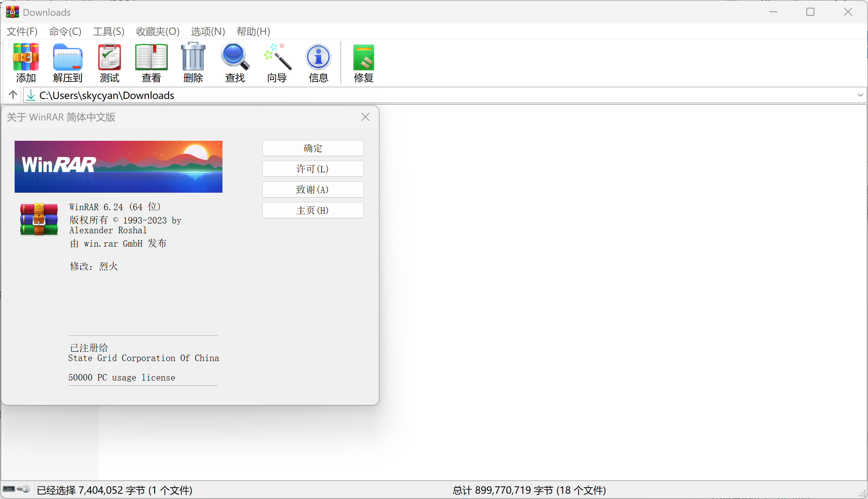Click the View (查看) book icon
The width and height of the screenshot is (868, 499).
click(x=151, y=63)
